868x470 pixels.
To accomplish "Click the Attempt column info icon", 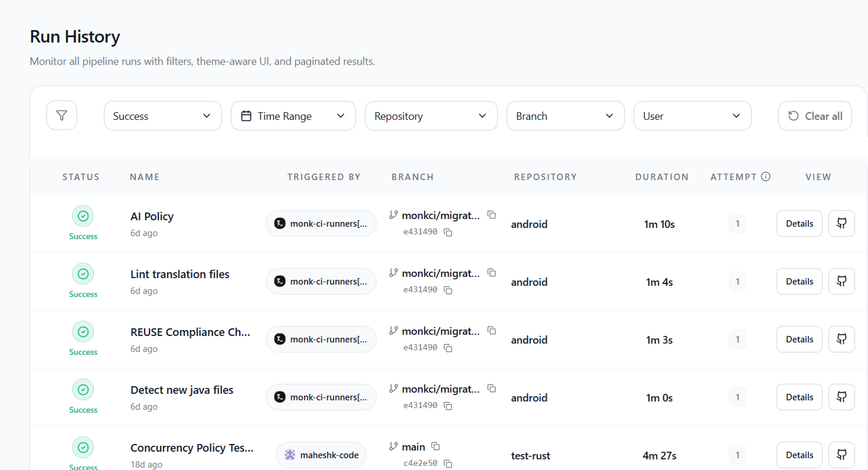I will point(766,177).
